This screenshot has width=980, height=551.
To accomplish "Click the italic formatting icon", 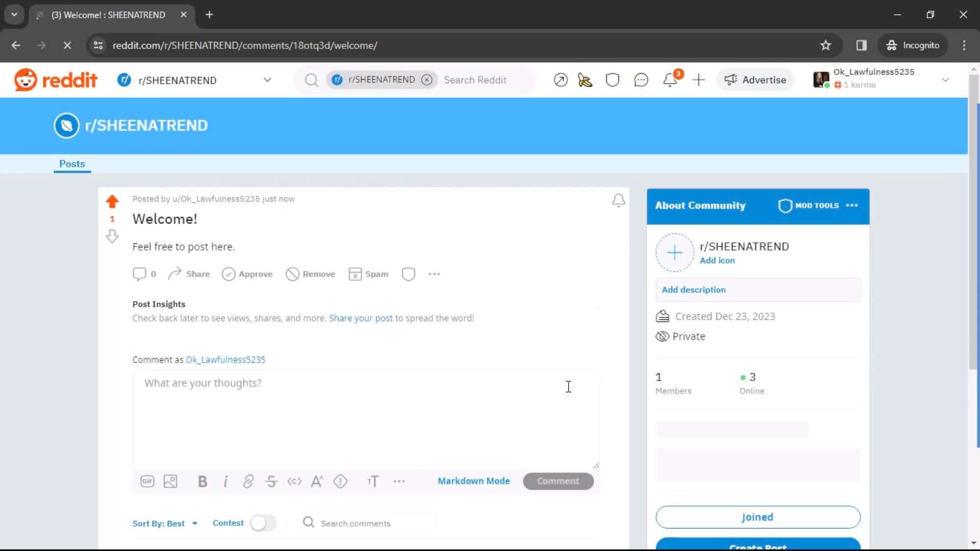I will pyautogui.click(x=226, y=481).
